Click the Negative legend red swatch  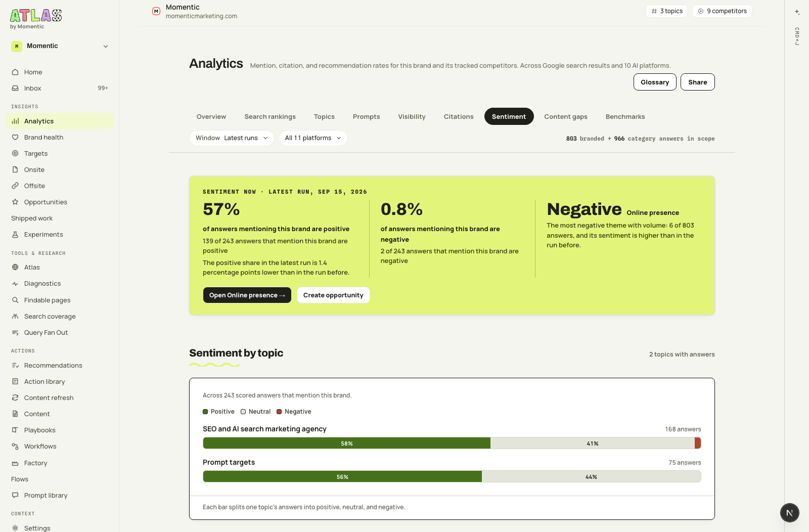pos(279,412)
